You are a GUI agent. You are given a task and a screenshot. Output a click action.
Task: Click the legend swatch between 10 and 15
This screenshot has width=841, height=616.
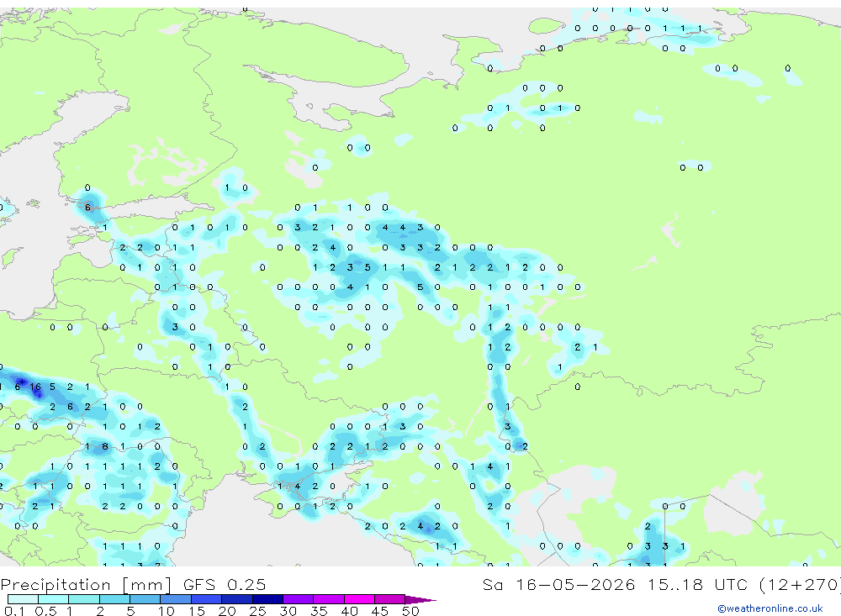click(176, 599)
